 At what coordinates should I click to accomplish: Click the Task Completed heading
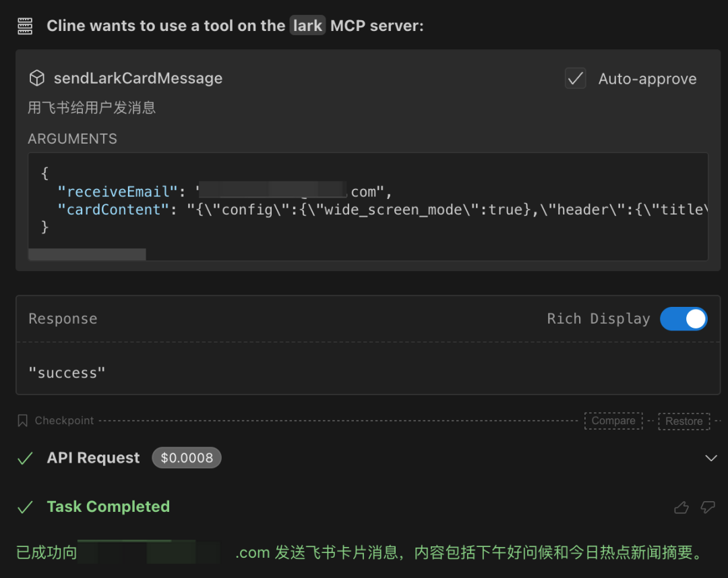108,507
